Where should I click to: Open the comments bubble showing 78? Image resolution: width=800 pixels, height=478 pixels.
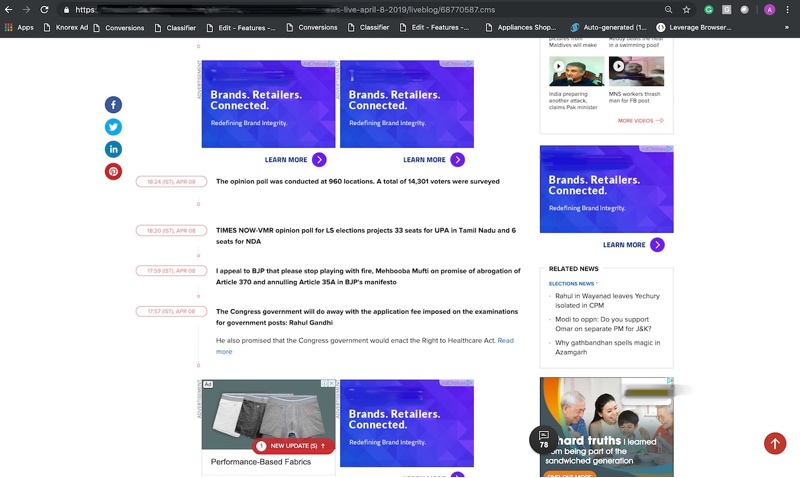[x=543, y=440]
